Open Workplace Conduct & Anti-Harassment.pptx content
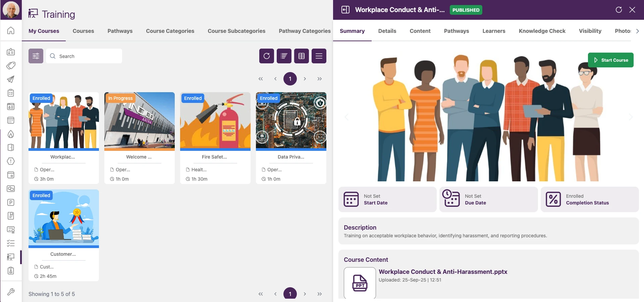The width and height of the screenshot is (644, 302). coord(443,272)
